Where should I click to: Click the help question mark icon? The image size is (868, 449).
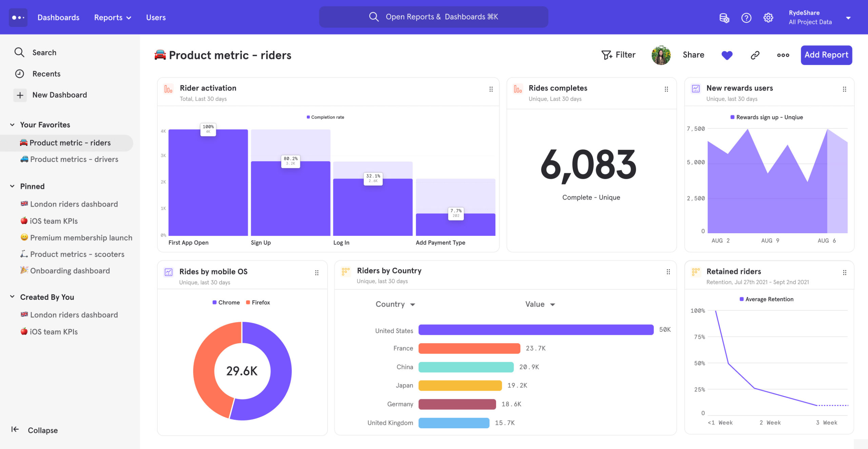pos(746,18)
